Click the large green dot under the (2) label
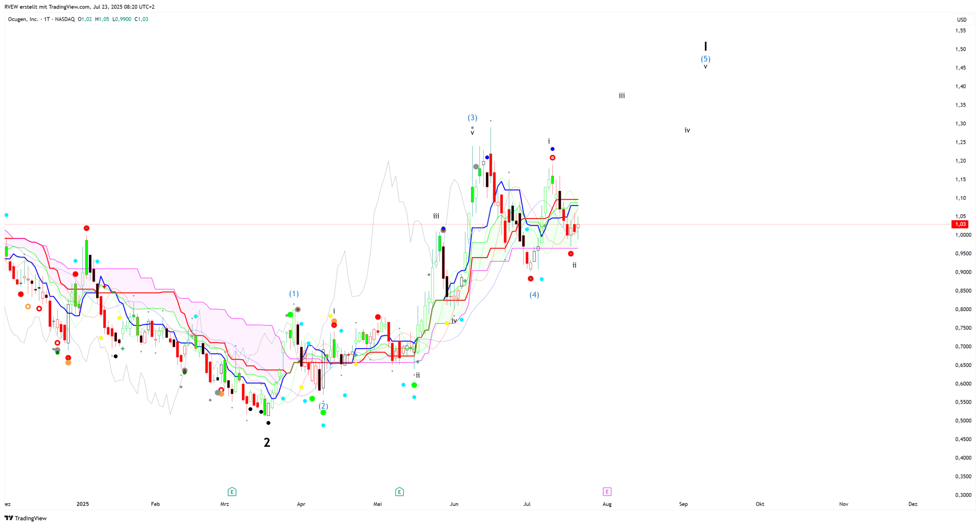 [x=323, y=412]
